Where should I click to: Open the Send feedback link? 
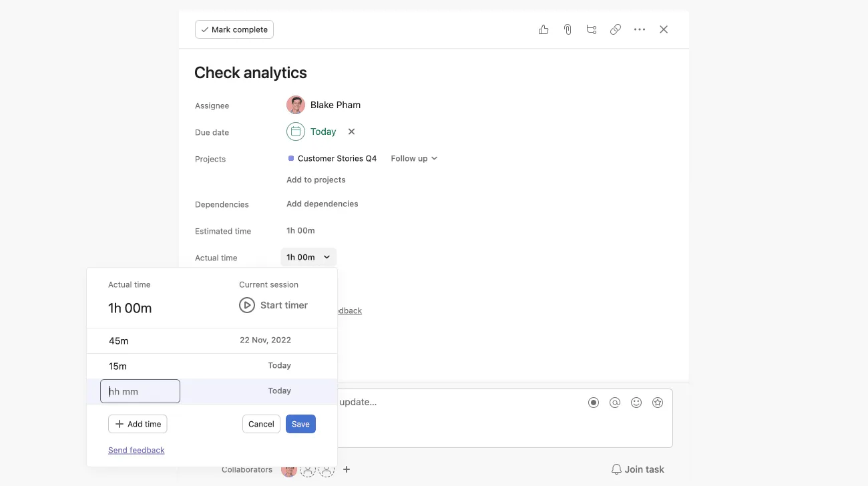click(136, 450)
